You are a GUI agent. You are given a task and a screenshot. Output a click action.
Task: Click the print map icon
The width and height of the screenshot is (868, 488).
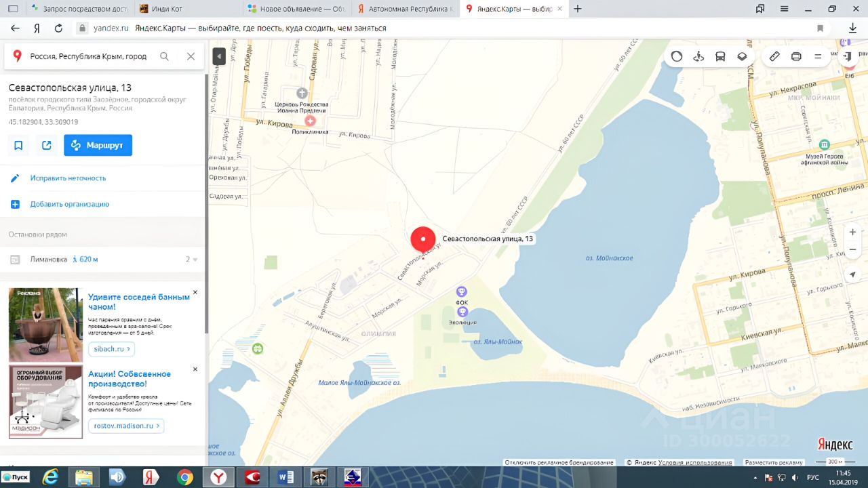pos(796,56)
